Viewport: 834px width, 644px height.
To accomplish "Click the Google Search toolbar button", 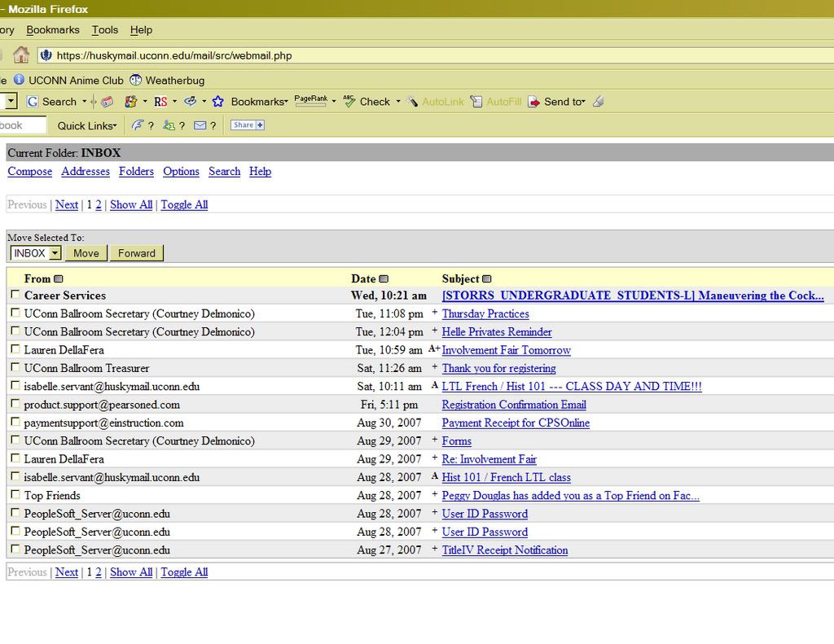I will [51, 102].
